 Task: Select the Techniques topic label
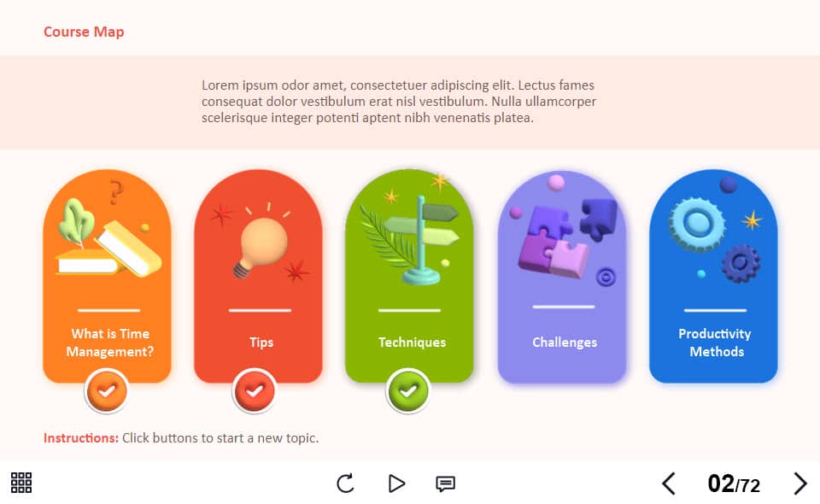412,343
